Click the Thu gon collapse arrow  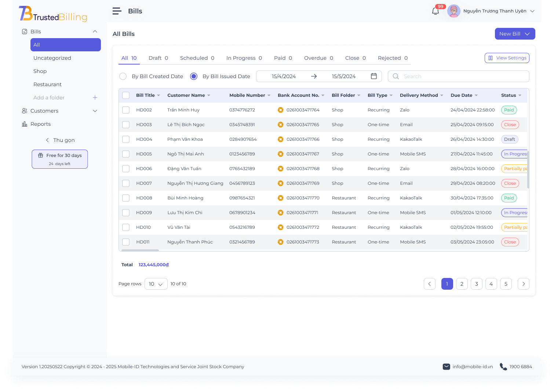(x=47, y=140)
